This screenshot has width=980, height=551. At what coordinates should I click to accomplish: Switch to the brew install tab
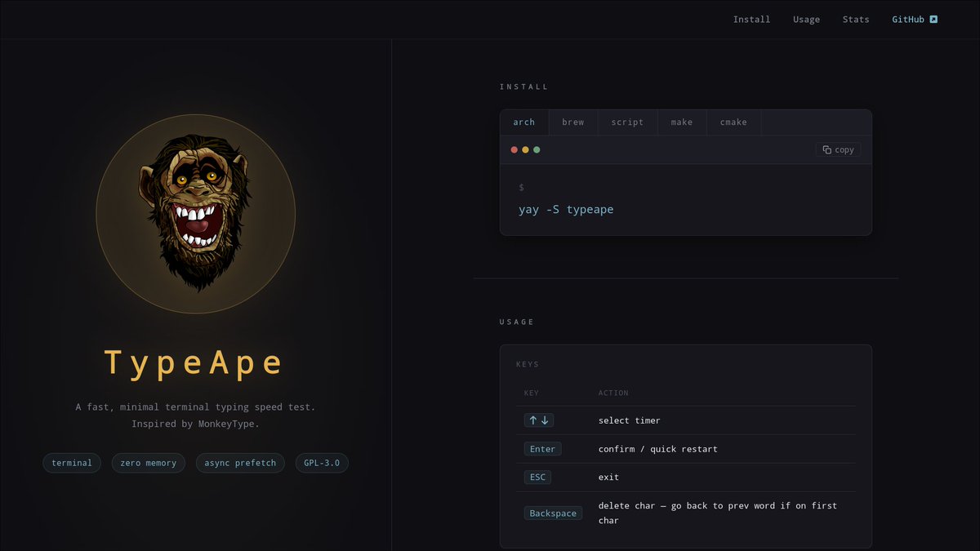(573, 122)
